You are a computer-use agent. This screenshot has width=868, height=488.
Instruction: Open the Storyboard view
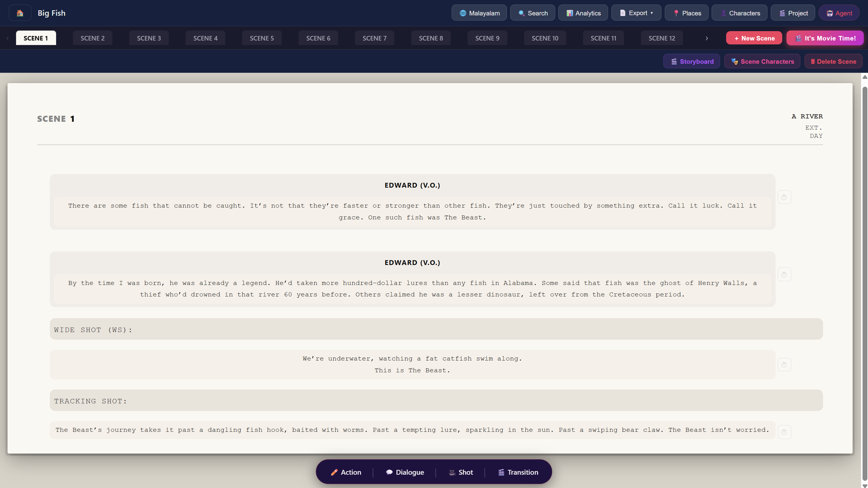(691, 61)
